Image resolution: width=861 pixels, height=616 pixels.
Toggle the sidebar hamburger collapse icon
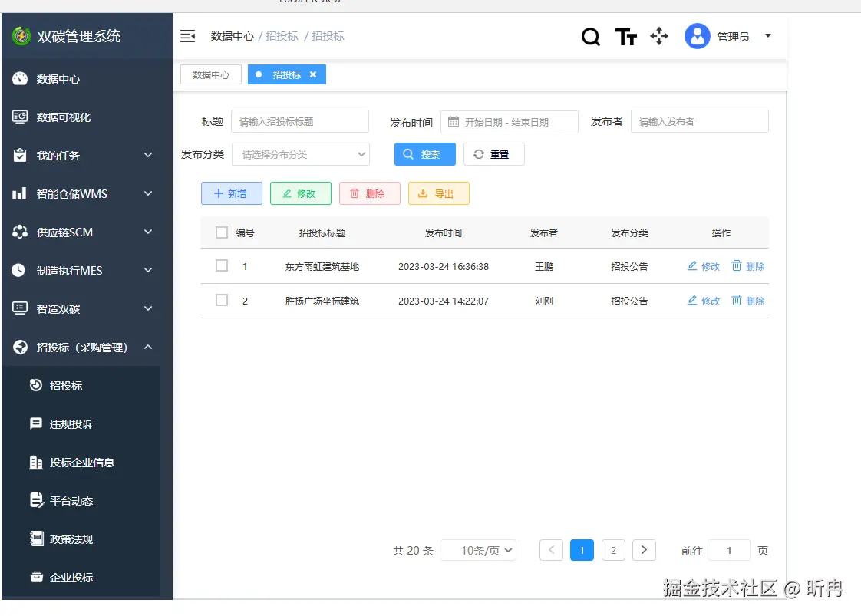click(x=188, y=36)
